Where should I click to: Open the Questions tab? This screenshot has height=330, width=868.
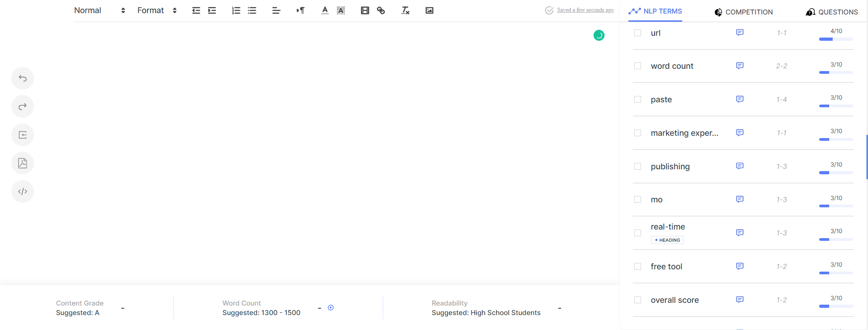coord(832,12)
